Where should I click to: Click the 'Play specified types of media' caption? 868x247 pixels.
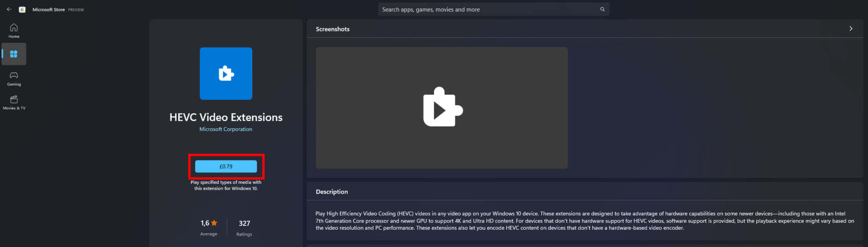click(x=226, y=186)
